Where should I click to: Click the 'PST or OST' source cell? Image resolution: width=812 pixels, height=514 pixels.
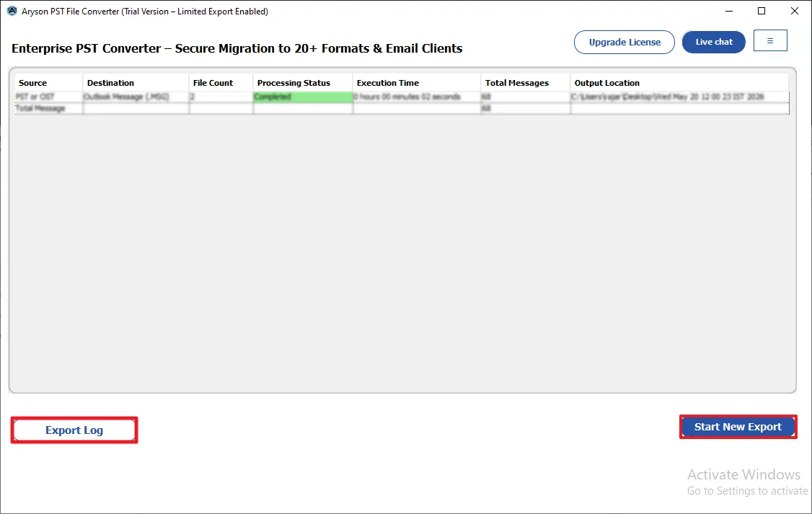coord(49,97)
